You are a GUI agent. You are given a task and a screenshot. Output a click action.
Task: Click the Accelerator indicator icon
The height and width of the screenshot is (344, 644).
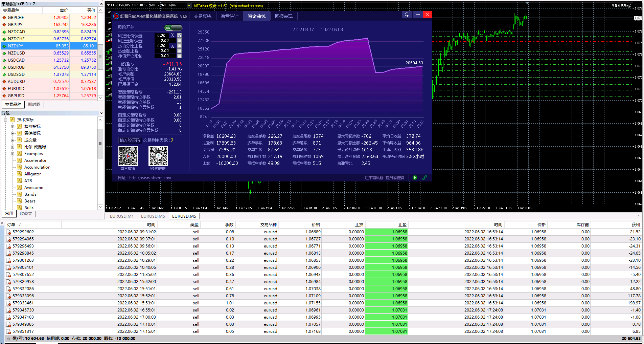[20, 160]
